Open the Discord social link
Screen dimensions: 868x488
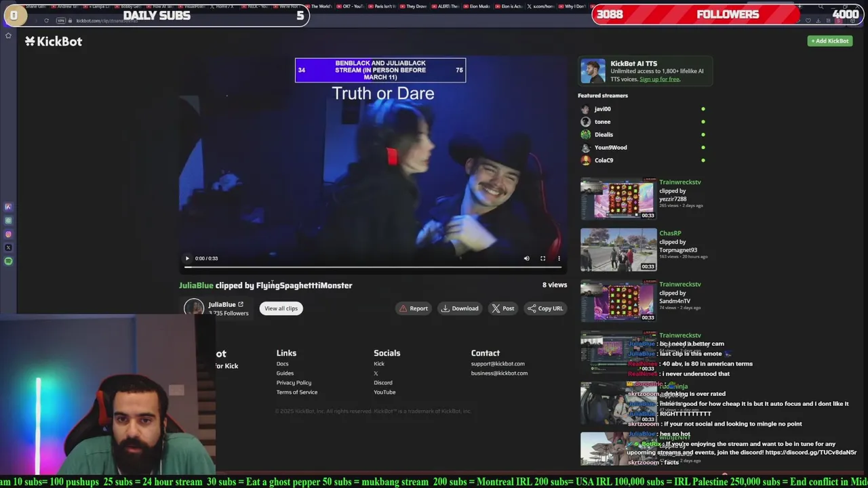(x=382, y=383)
